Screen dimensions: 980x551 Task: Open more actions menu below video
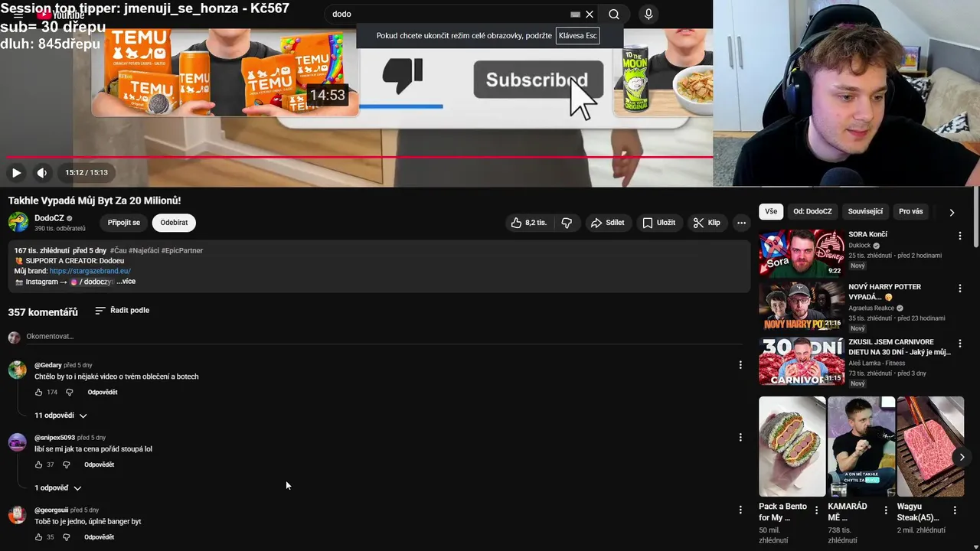click(741, 223)
